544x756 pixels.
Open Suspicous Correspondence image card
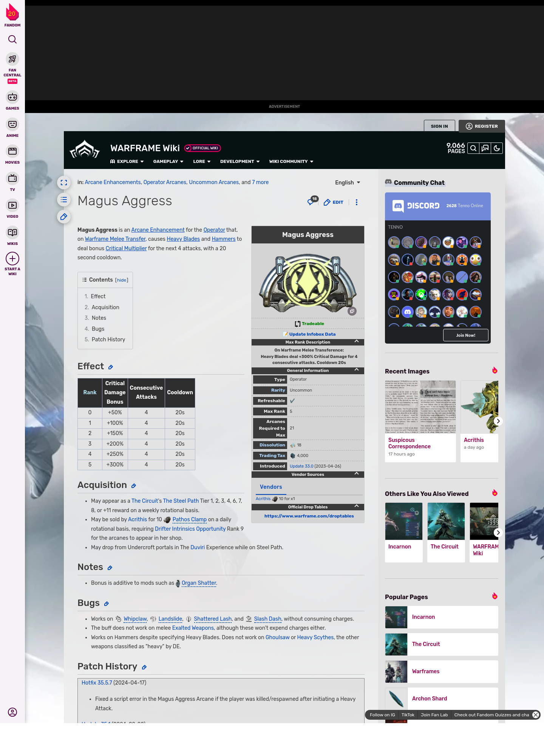point(420,421)
